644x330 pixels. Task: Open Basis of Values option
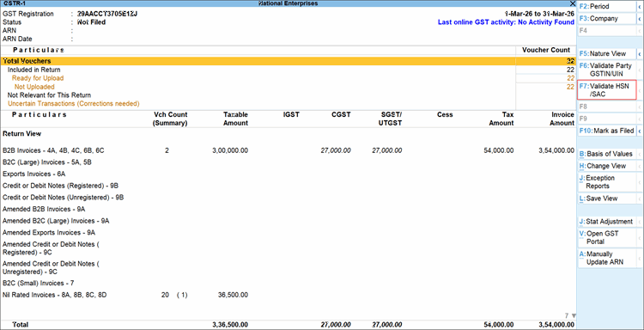[x=607, y=154]
